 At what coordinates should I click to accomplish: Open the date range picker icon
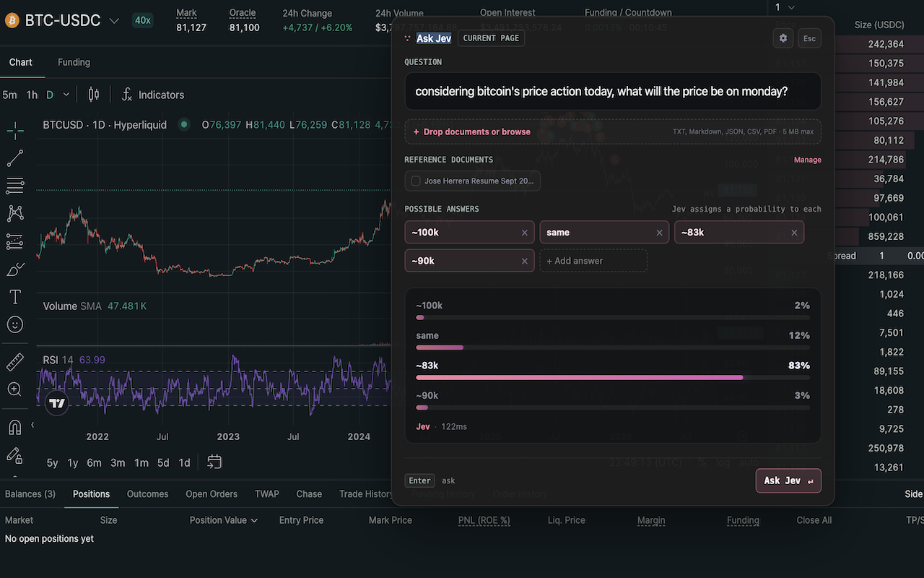(214, 462)
